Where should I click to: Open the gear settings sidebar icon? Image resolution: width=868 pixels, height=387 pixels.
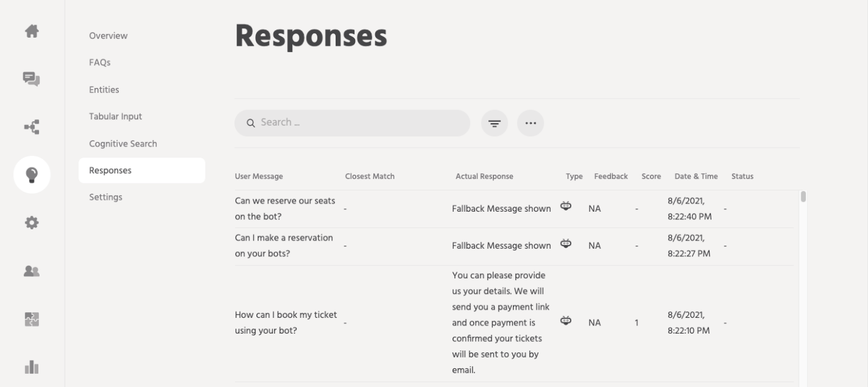(x=31, y=223)
